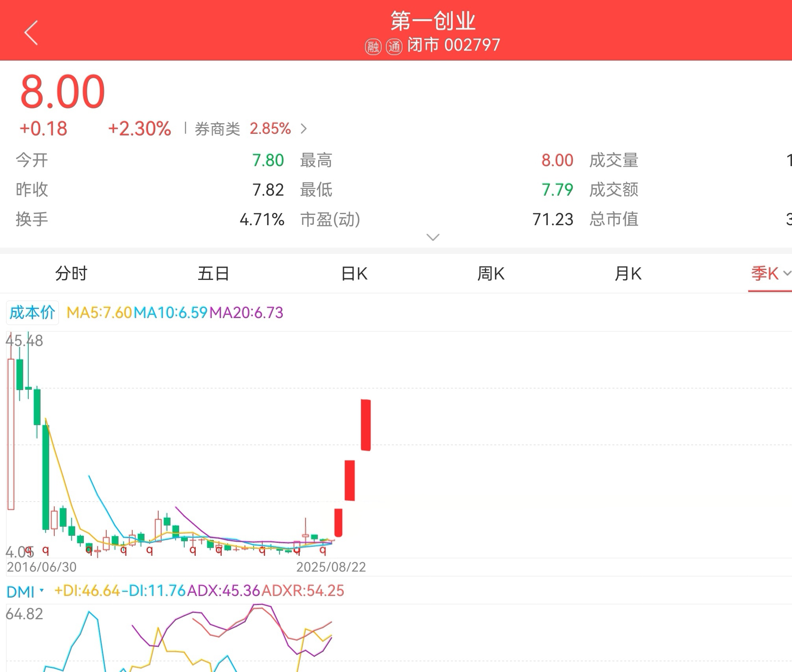Image resolution: width=792 pixels, height=672 pixels.
Task: Tap the 45.48 chart high label
Action: 24,341
